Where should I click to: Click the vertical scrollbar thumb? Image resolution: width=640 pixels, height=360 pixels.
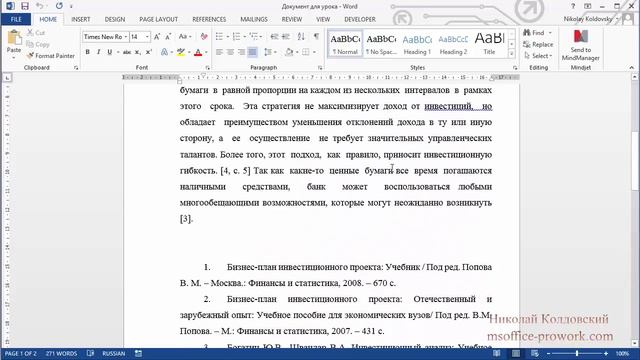pos(635,161)
